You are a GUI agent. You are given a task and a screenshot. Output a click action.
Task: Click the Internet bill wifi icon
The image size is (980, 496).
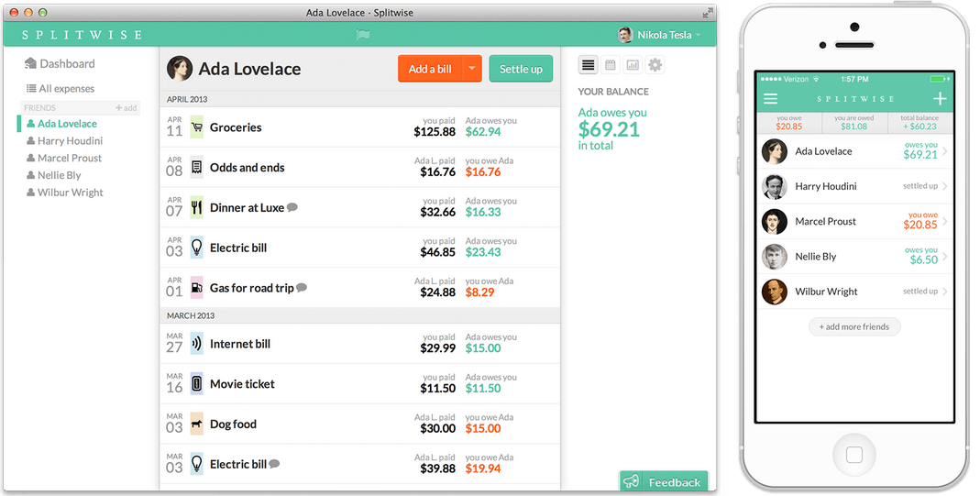coord(197,344)
